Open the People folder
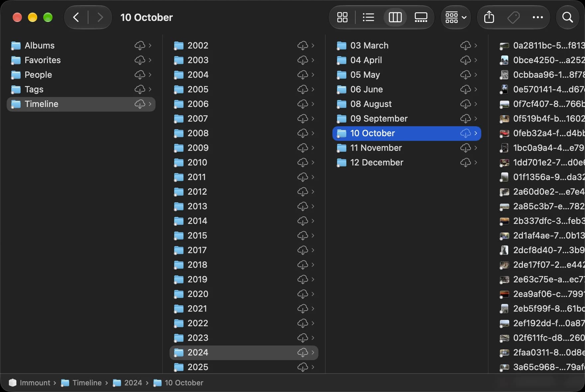The height and width of the screenshot is (392, 585). click(81, 75)
